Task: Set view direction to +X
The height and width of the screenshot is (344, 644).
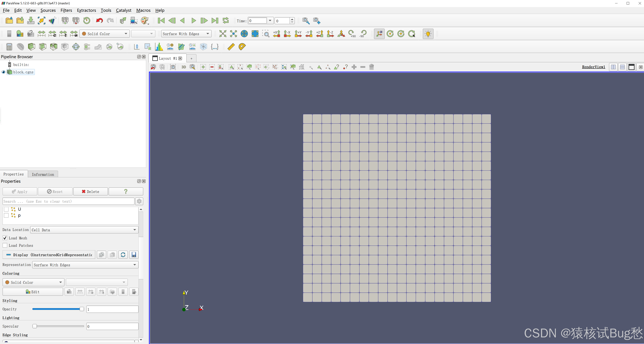Action: point(276,34)
